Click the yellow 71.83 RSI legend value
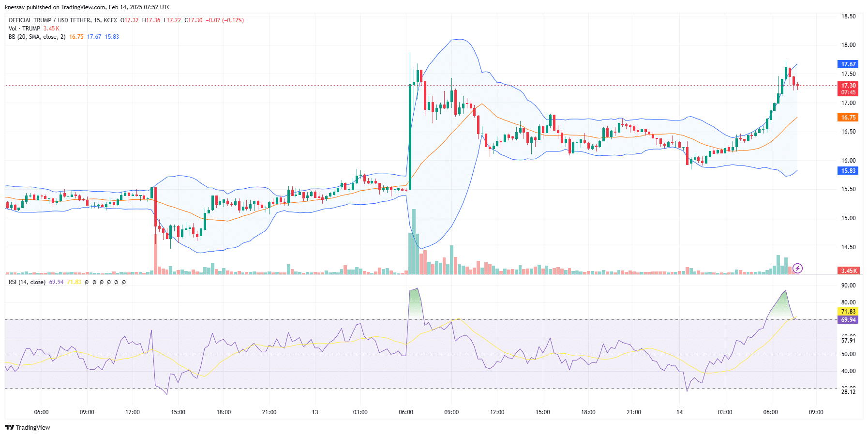Screen dimensions: 868x436 [x=74, y=282]
